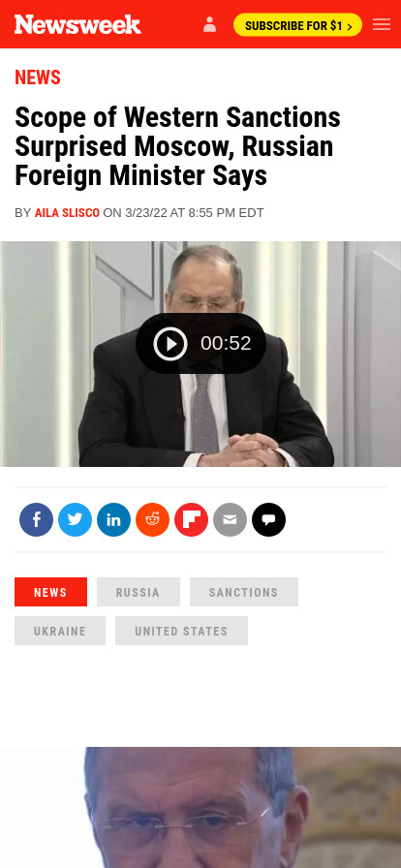Select the red NEWS topic tag

(50, 592)
